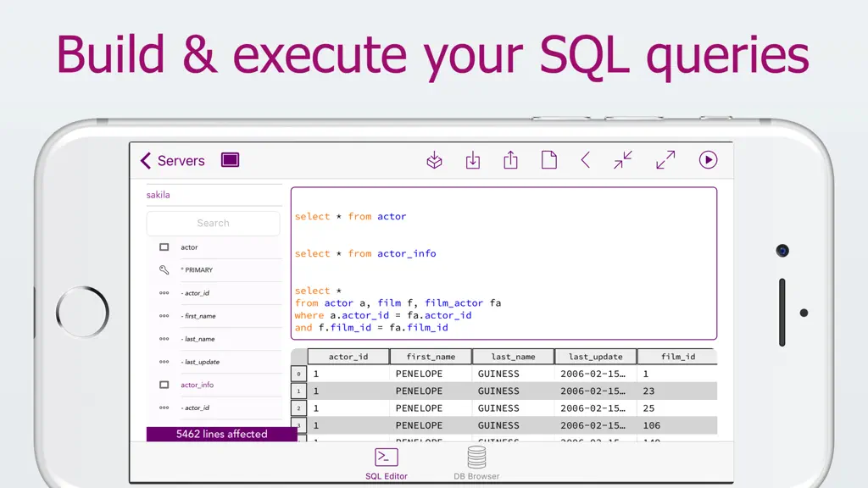Open the SQL Editor tab

pos(387,463)
